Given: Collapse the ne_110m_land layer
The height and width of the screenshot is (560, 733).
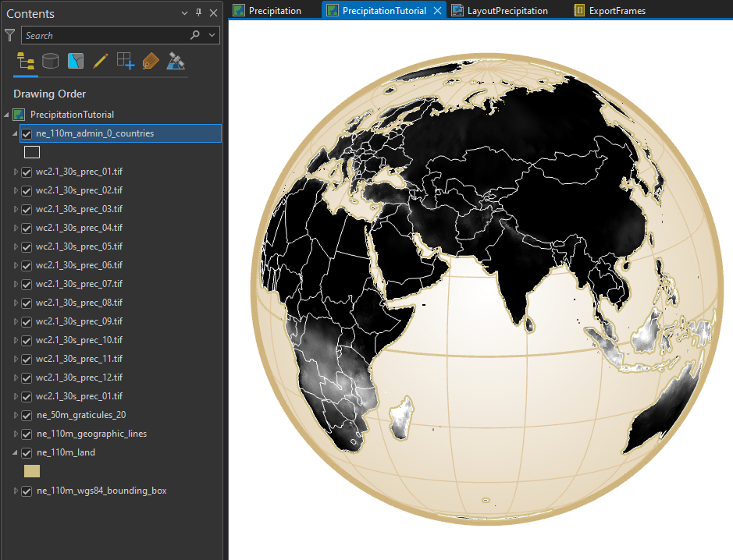Looking at the screenshot, I should pos(16,452).
